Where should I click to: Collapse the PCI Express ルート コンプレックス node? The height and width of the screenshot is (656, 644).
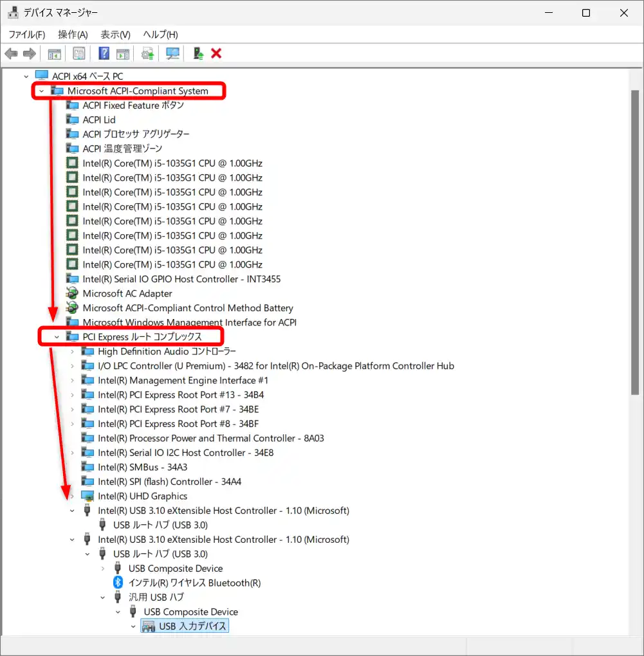[57, 337]
